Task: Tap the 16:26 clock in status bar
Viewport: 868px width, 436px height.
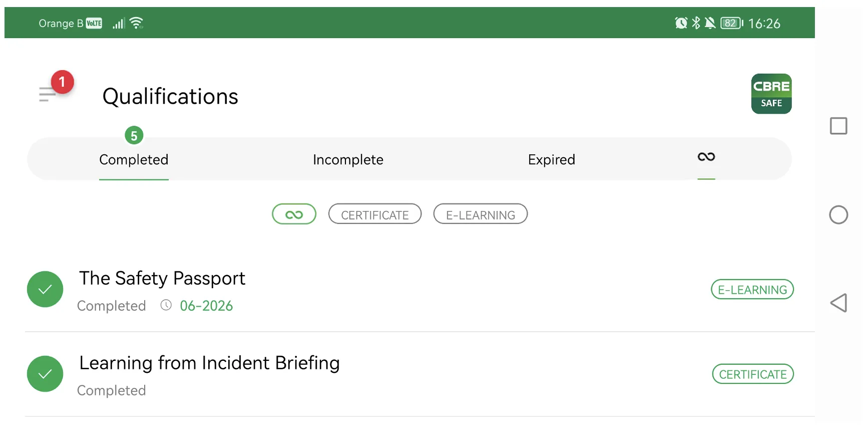Action: 764,24
